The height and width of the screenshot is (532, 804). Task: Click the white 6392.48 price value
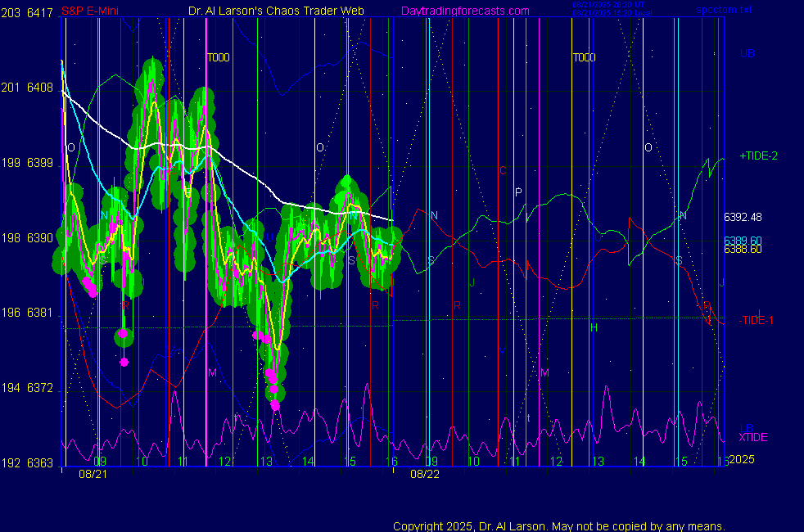coord(743,218)
